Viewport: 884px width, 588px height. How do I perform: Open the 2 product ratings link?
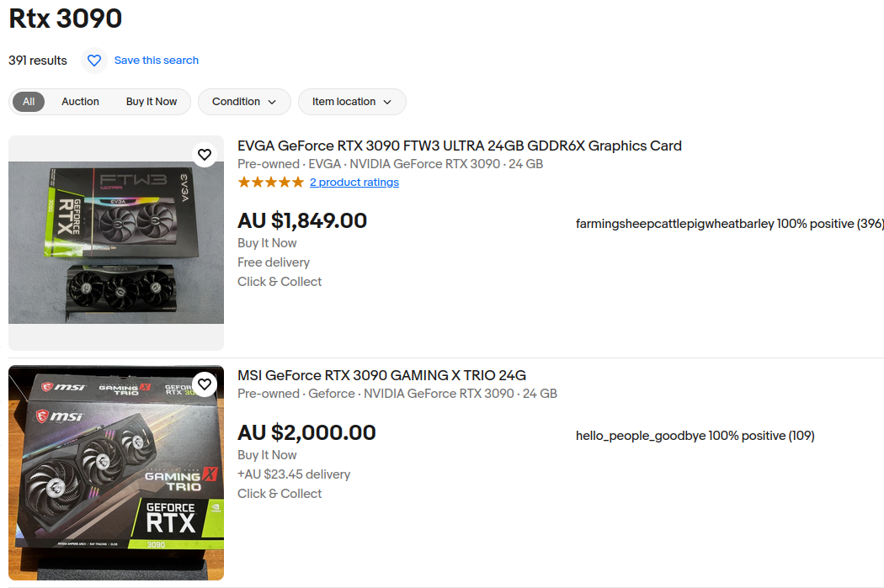pyautogui.click(x=354, y=182)
